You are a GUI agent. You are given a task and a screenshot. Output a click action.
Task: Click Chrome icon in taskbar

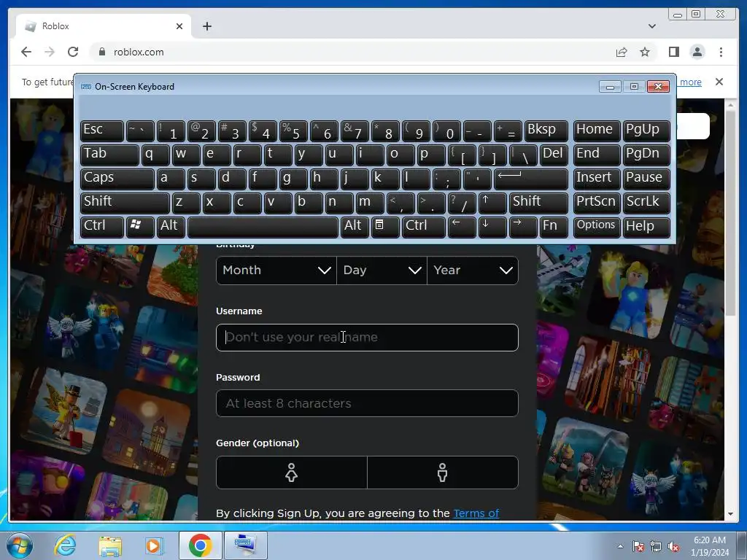(x=200, y=545)
